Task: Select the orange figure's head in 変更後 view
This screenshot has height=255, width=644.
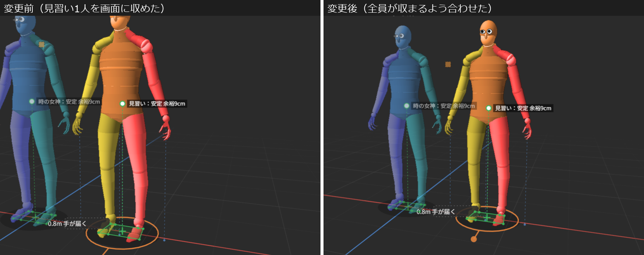Action: tap(489, 33)
